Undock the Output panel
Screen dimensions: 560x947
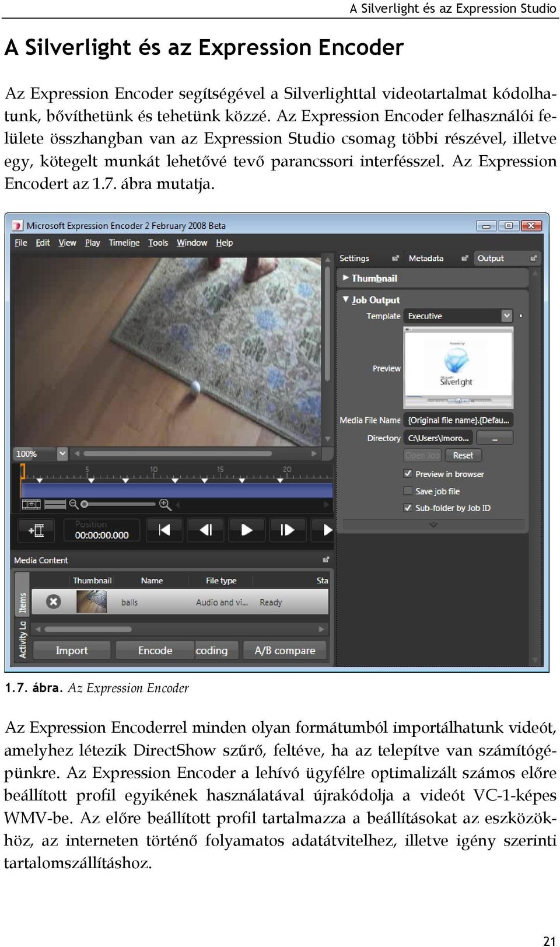(x=534, y=258)
